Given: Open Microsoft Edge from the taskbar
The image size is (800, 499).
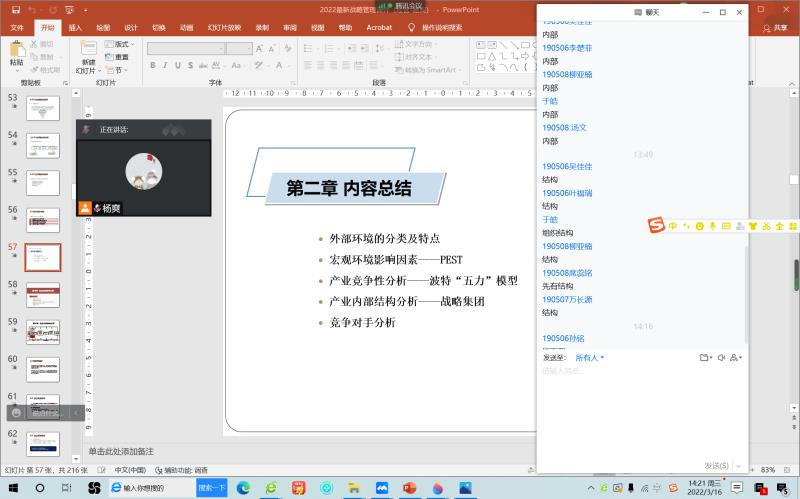Looking at the screenshot, I should (243, 488).
